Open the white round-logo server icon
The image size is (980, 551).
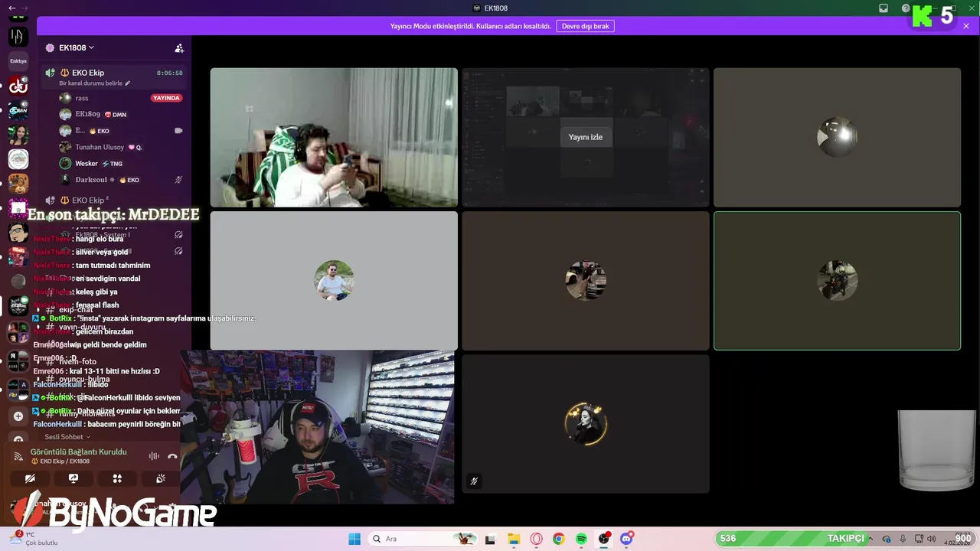[18, 159]
